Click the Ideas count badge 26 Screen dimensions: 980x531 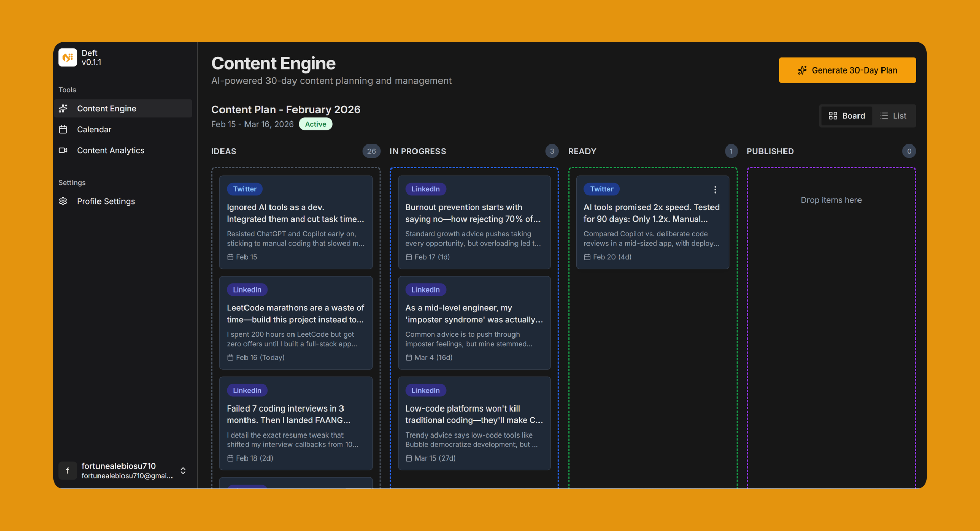coord(372,151)
